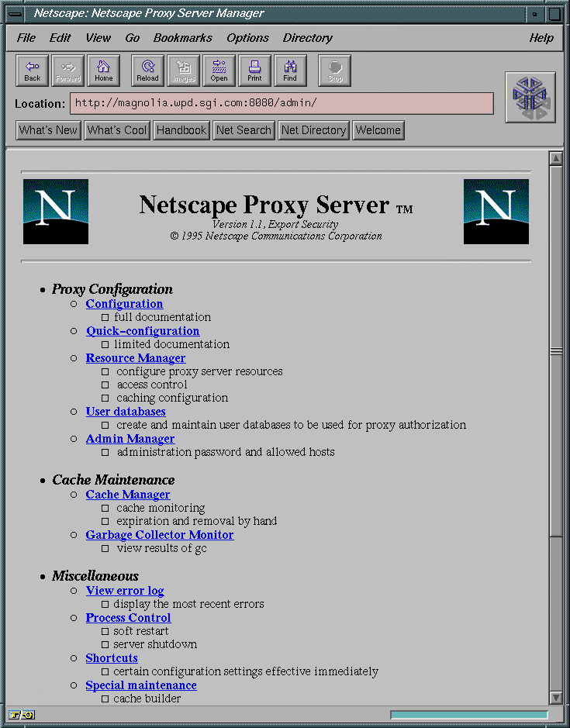
Task: Open the Go menu
Action: [133, 38]
